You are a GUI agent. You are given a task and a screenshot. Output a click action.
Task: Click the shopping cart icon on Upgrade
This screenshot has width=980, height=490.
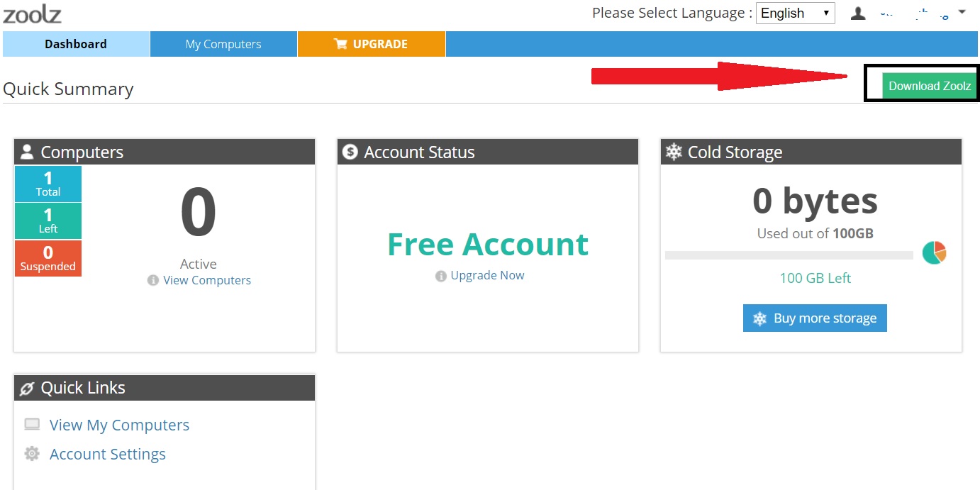(340, 44)
